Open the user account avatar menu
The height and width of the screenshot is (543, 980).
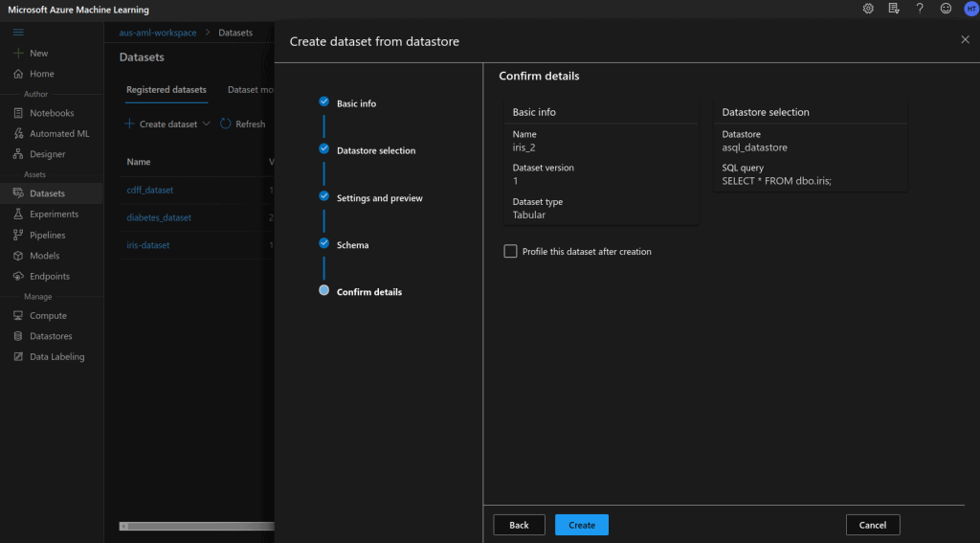tap(969, 9)
